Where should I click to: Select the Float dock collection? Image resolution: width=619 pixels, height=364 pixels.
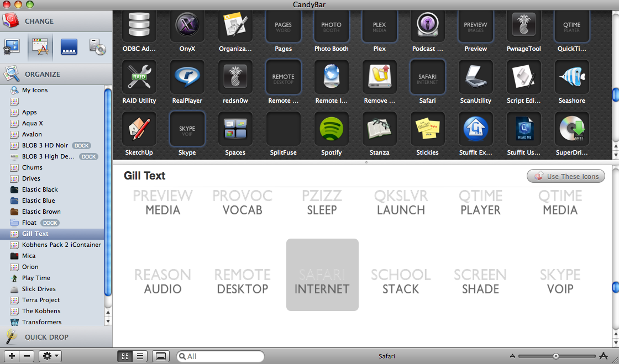(x=52, y=223)
